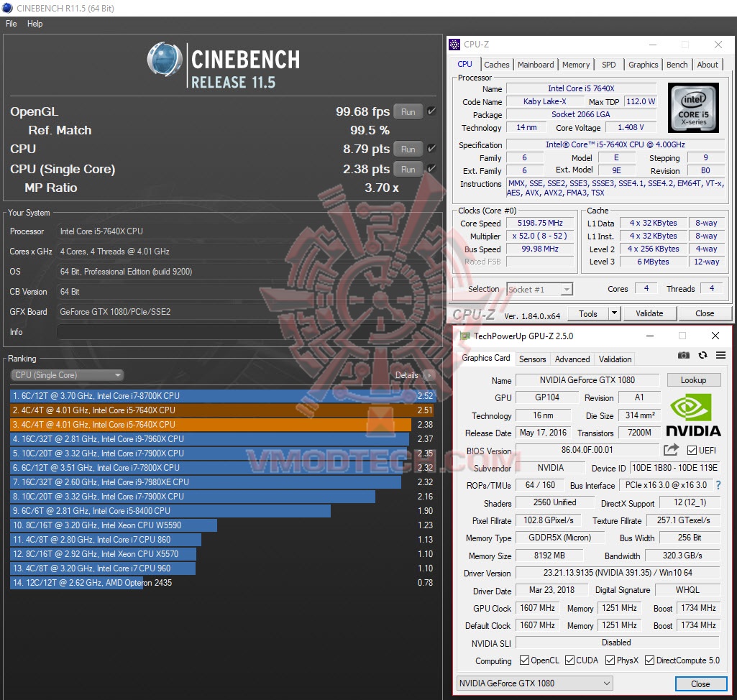
Task: Select ranking row 3 i5-7640X scoring 2.38
Action: (224, 424)
